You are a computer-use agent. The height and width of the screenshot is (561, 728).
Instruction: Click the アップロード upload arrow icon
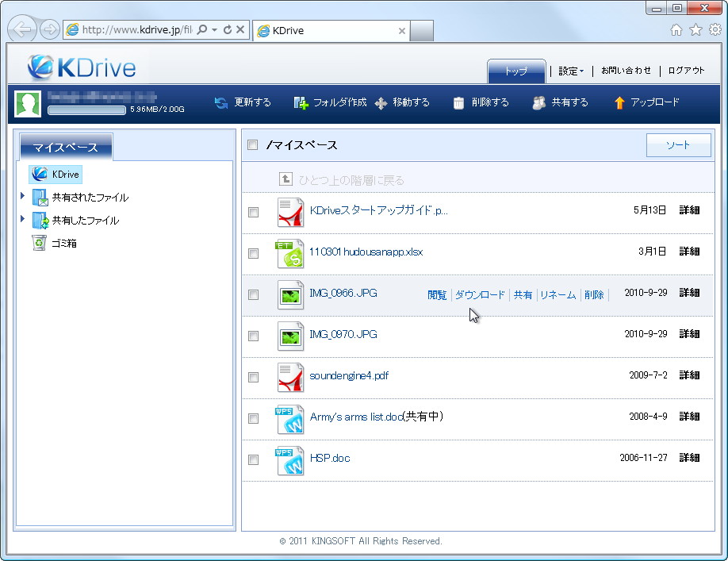click(619, 102)
